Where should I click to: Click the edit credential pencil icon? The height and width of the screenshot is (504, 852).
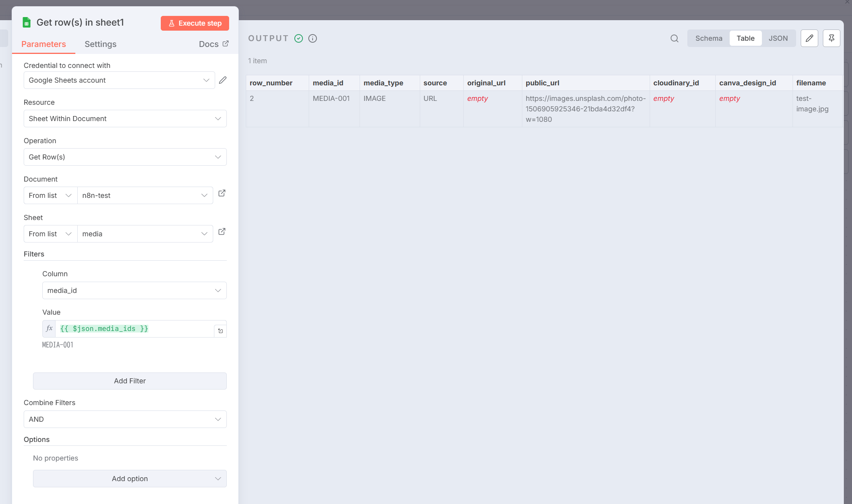pos(223,80)
